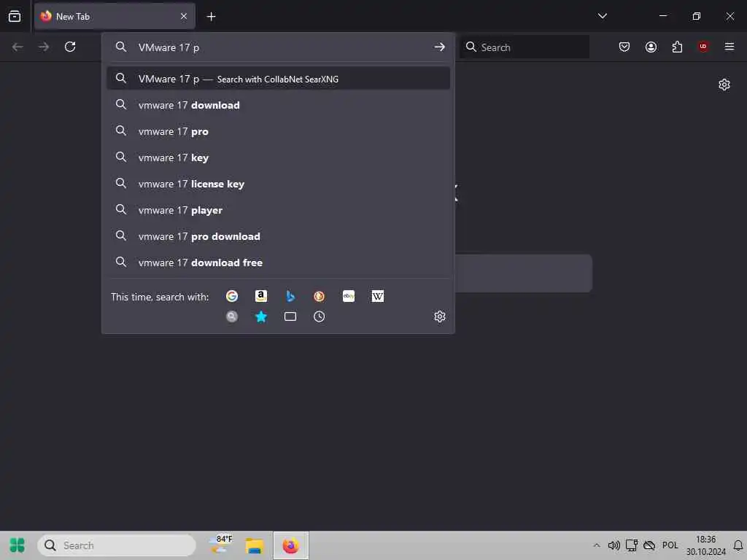Click Firefox icon in taskbar
Viewport: 747px width, 560px height.
[290, 545]
